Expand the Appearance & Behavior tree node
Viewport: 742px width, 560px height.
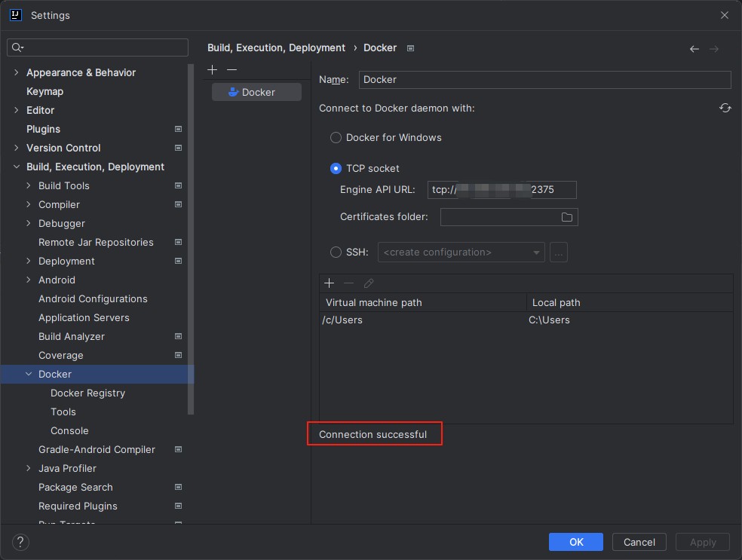point(17,73)
